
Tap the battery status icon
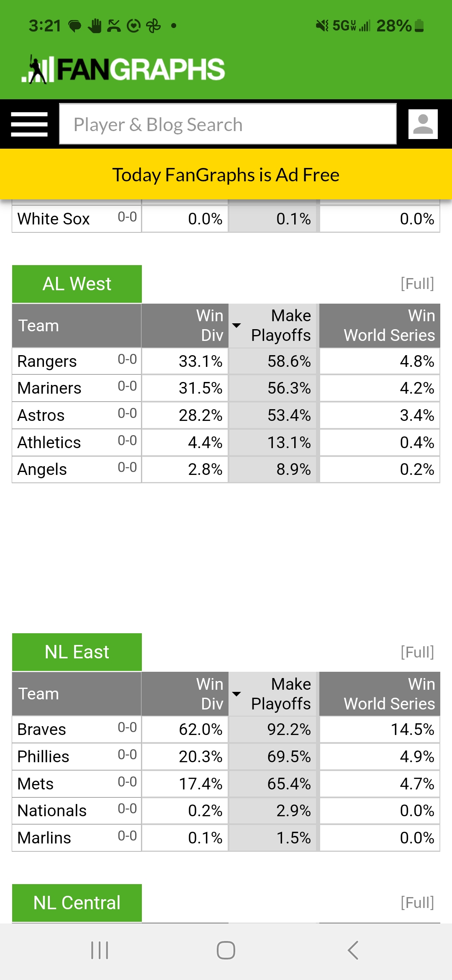click(x=419, y=26)
